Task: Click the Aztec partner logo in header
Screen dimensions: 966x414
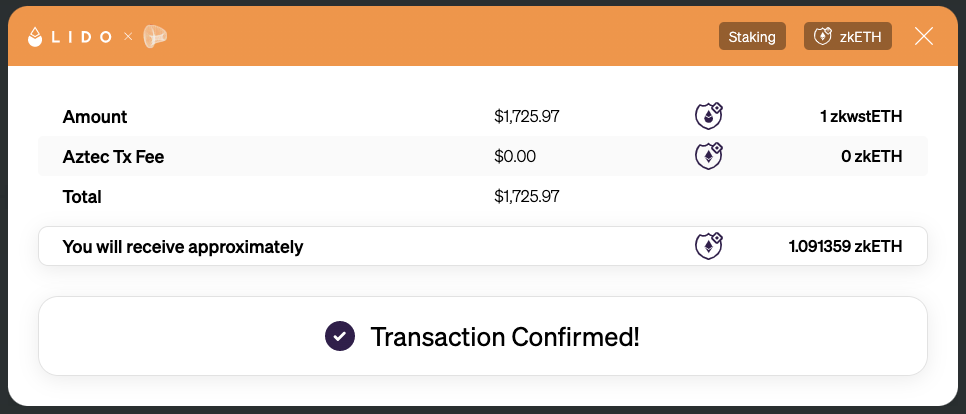Action: [x=155, y=37]
